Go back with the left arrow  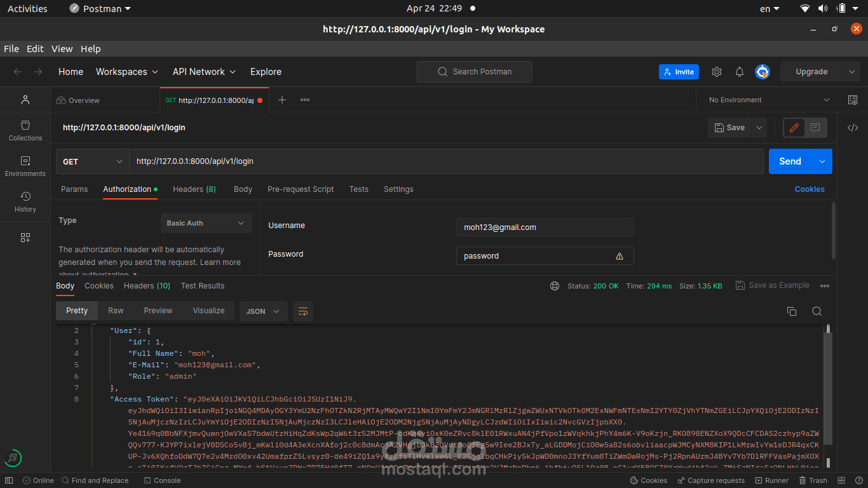(18, 72)
